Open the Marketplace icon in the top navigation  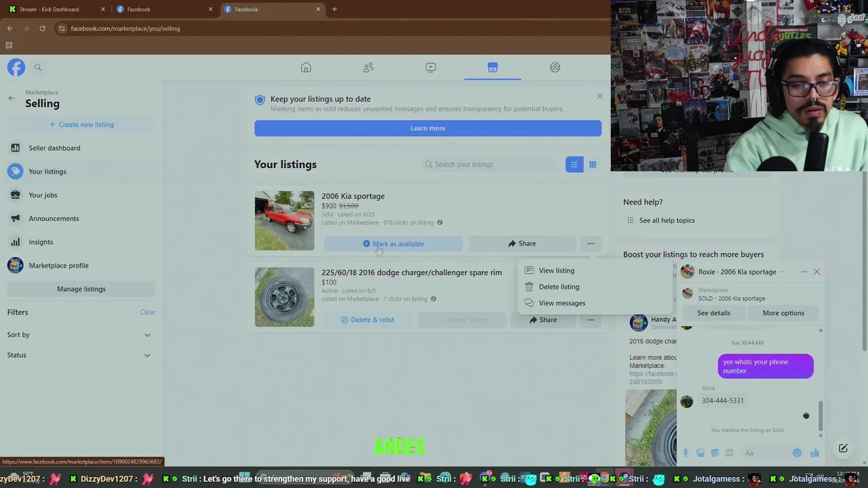[493, 68]
